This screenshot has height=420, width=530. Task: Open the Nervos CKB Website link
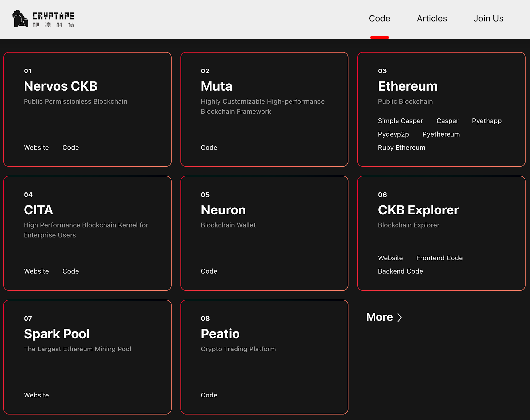click(36, 148)
